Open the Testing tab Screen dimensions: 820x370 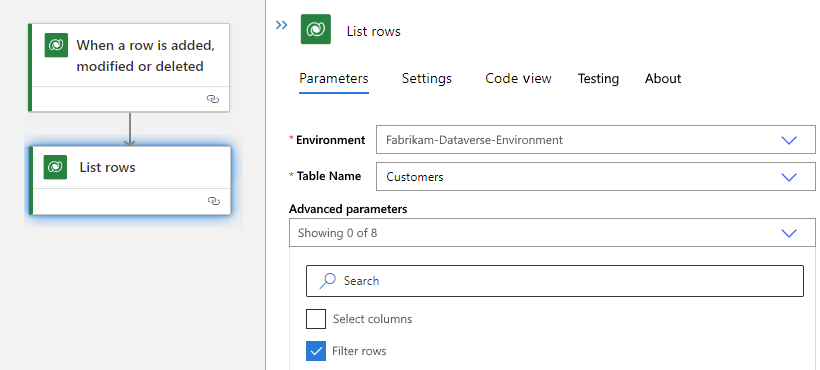(x=598, y=78)
